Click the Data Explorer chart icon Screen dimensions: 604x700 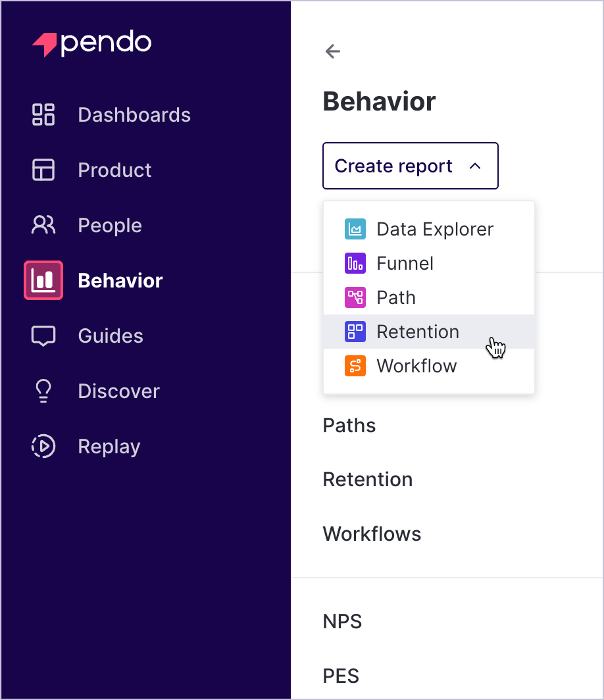coord(355,229)
